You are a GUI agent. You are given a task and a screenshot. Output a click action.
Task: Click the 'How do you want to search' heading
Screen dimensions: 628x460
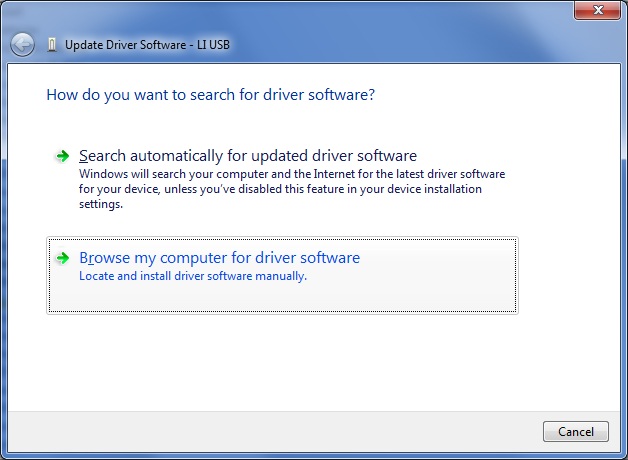210,95
